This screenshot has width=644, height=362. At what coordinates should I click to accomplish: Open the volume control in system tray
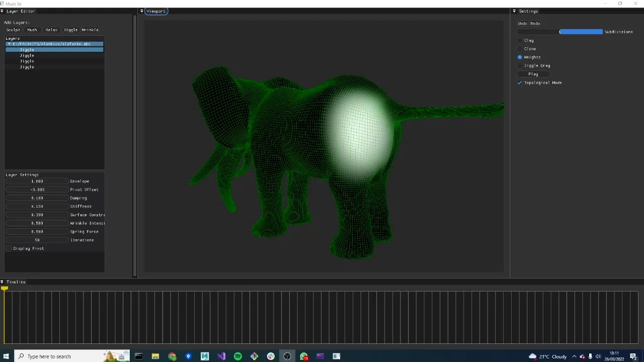[598, 356]
